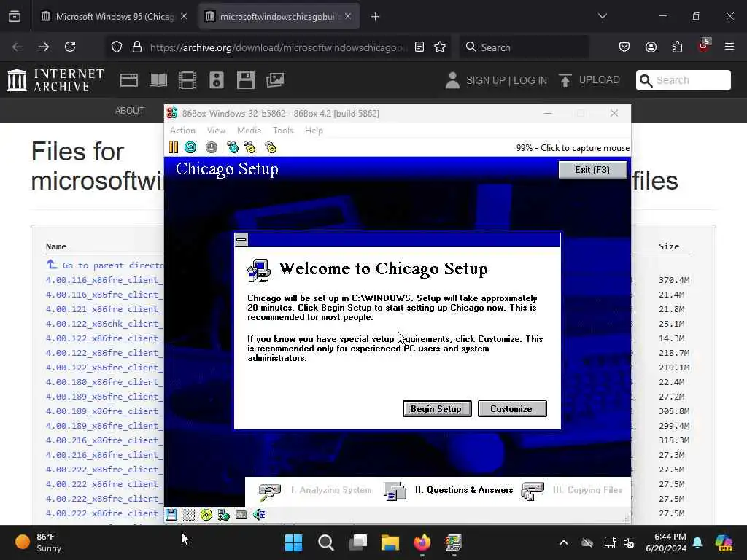Open Internet Archive texts book icon
The image size is (747, 560).
click(x=158, y=80)
